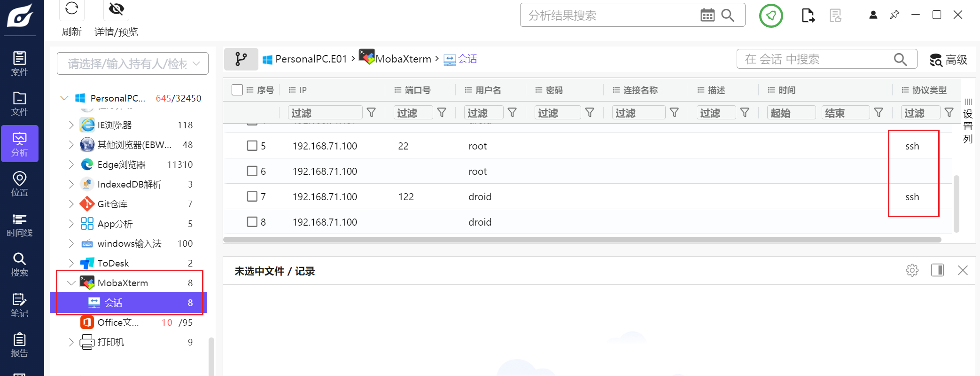Open 报告 in the left sidebar

click(x=20, y=345)
